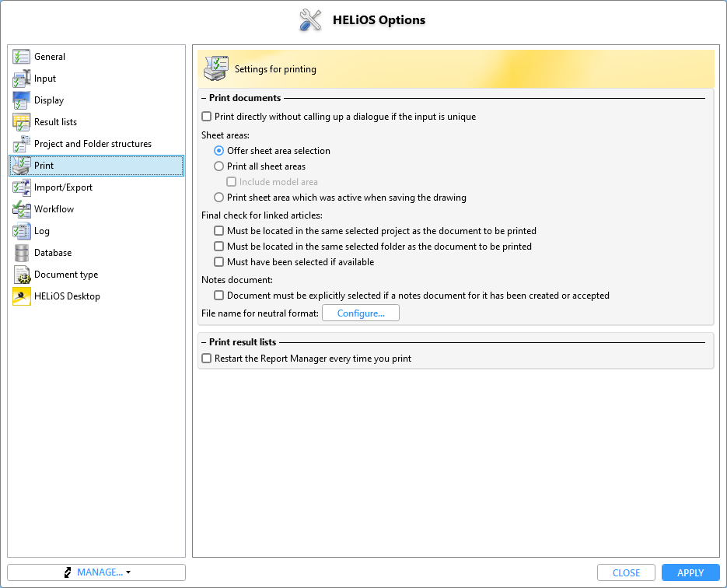This screenshot has height=588, width=727.
Task: Open Project and Folder structures options
Action: [x=96, y=144]
